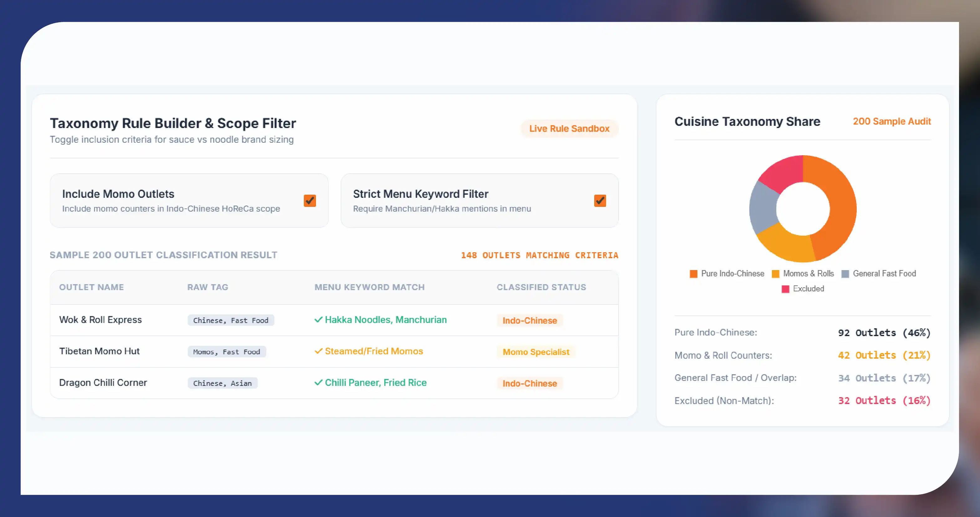Select the Tibetan Momo Hut row name

(x=99, y=351)
